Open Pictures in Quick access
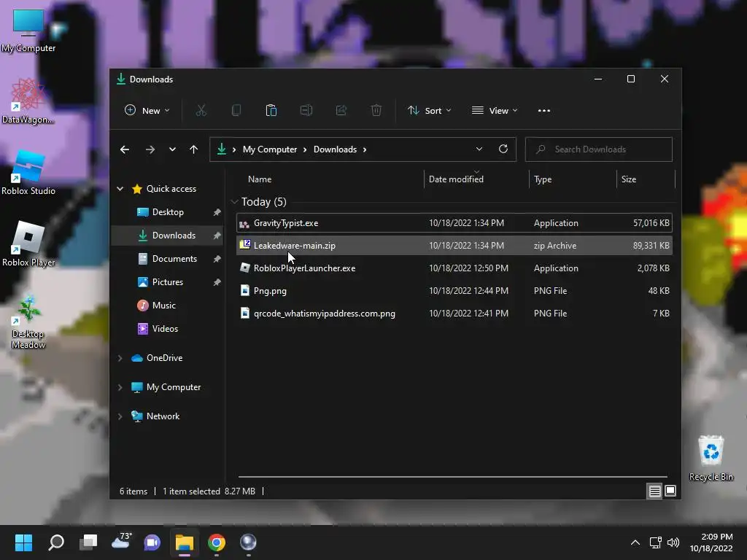This screenshot has width=747, height=560. 167,282
